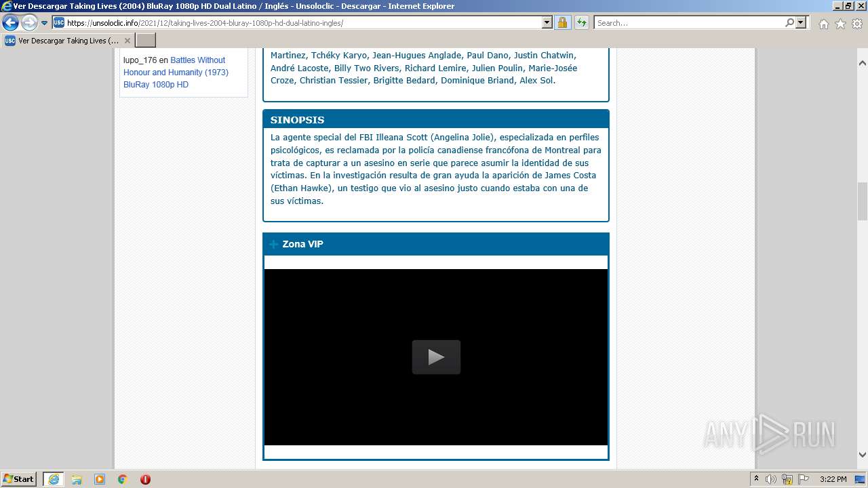Open the security lock report icon
The width and height of the screenshot is (868, 488).
[562, 23]
